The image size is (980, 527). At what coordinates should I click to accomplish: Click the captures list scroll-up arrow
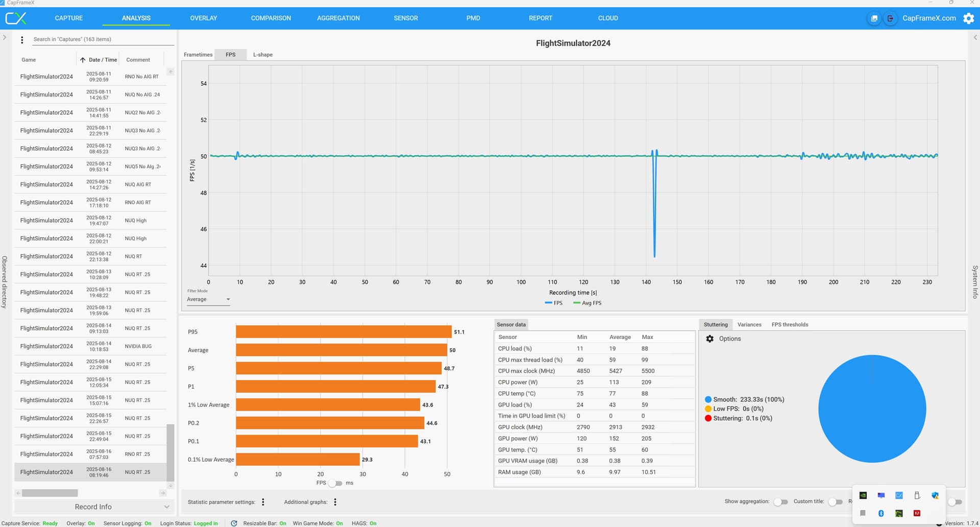coord(170,72)
